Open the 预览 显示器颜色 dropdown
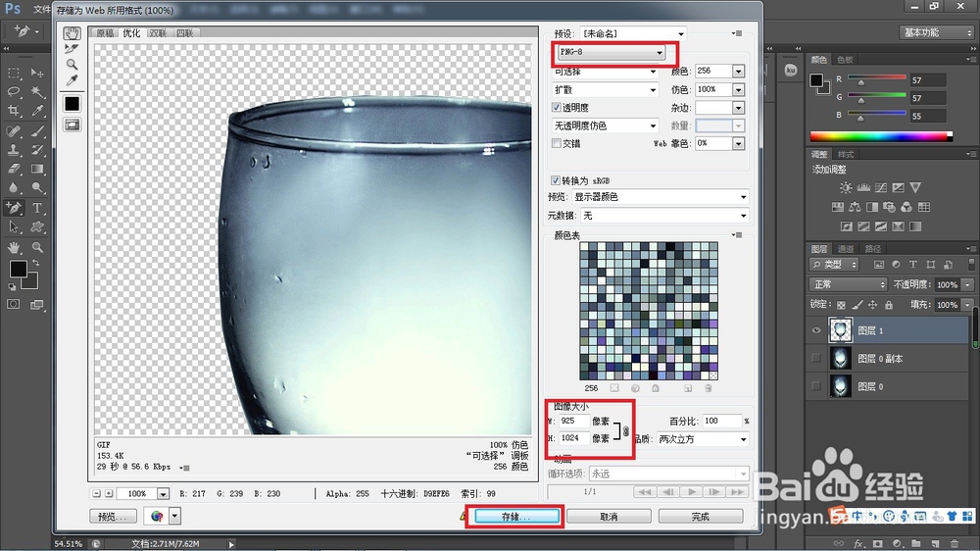The image size is (980, 551). click(660, 197)
